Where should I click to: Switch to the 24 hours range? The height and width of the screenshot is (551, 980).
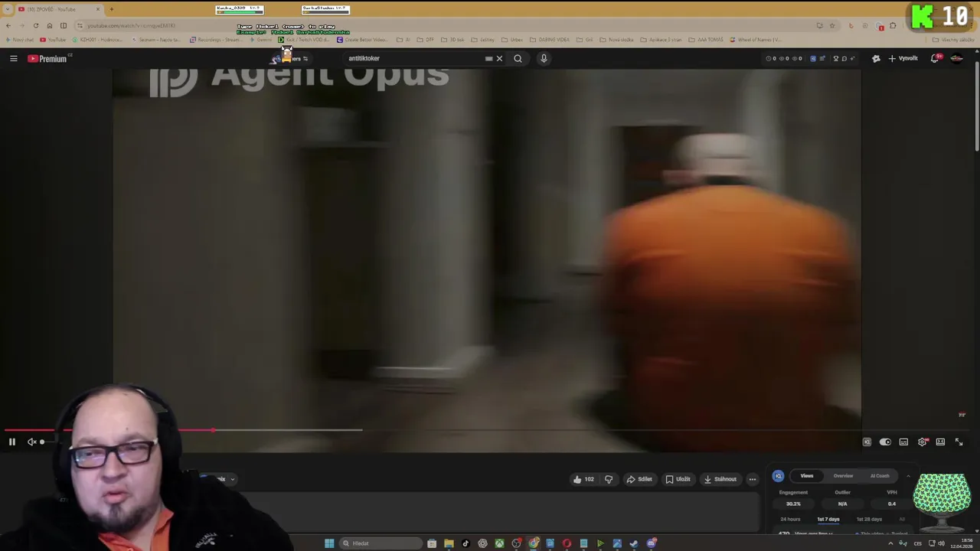click(790, 520)
